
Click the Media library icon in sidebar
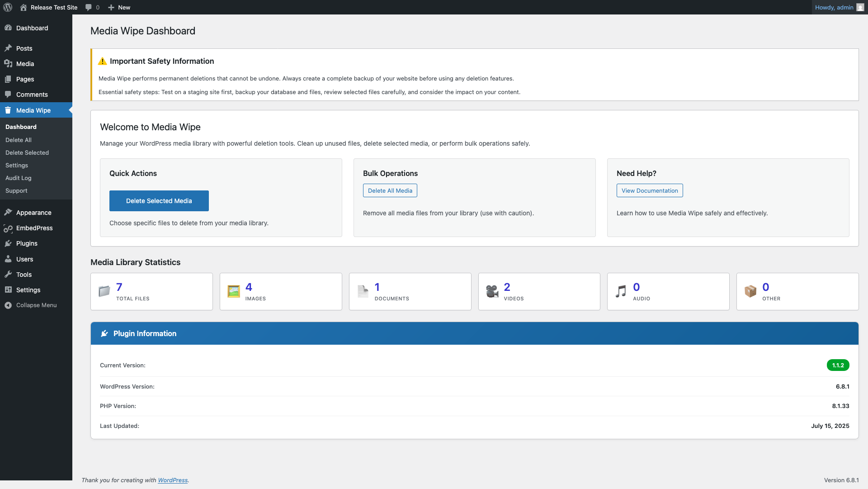tap(8, 64)
